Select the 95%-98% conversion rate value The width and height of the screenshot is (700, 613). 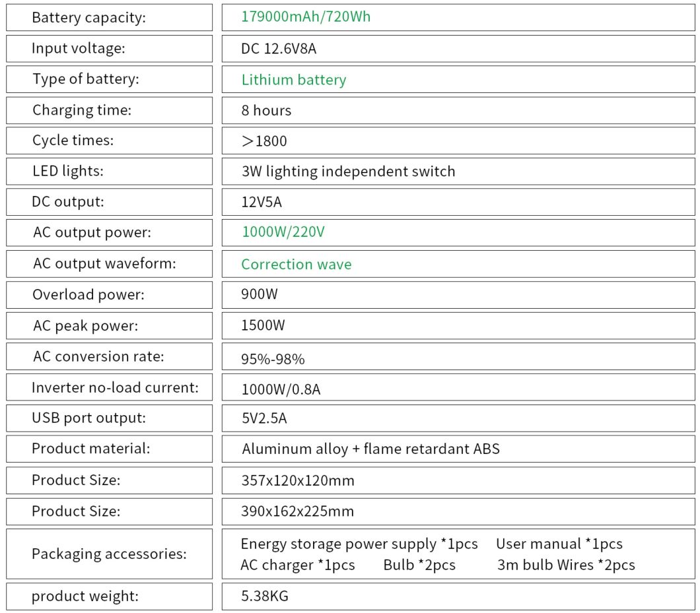click(x=273, y=359)
